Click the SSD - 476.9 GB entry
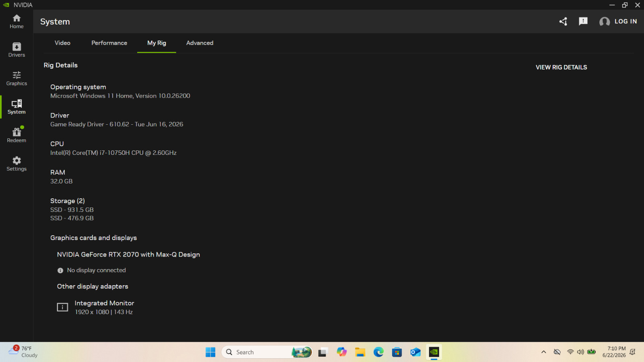644x362 pixels. pos(72,218)
